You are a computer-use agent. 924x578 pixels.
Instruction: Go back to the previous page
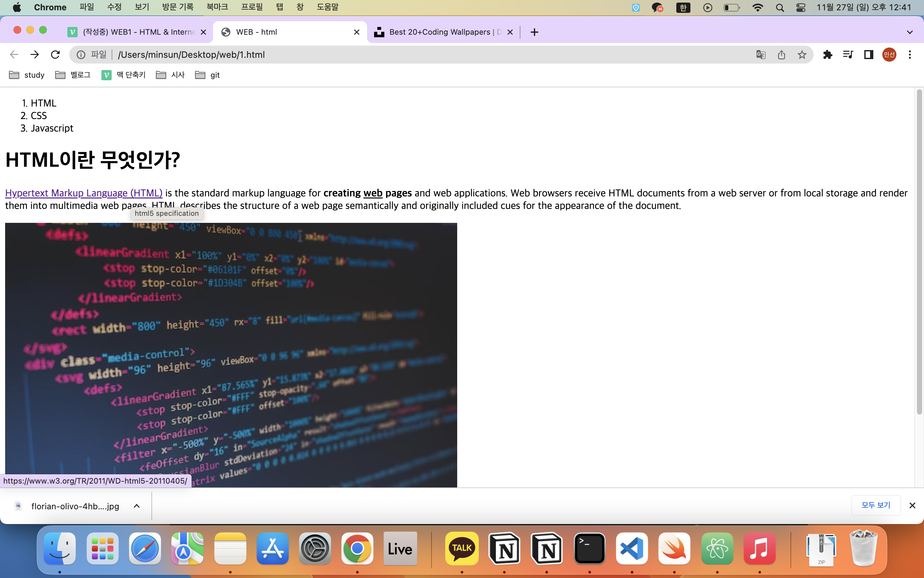click(x=14, y=55)
